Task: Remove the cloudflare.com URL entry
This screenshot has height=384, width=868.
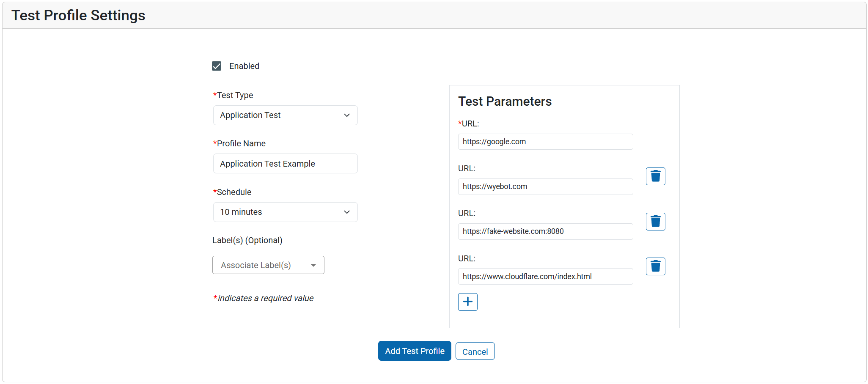Action: [655, 266]
